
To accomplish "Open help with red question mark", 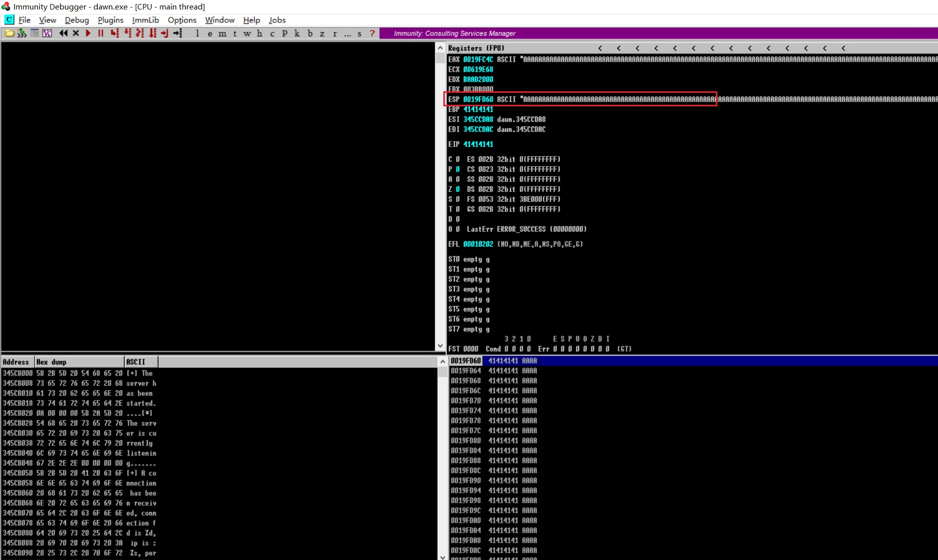I will 372,33.
